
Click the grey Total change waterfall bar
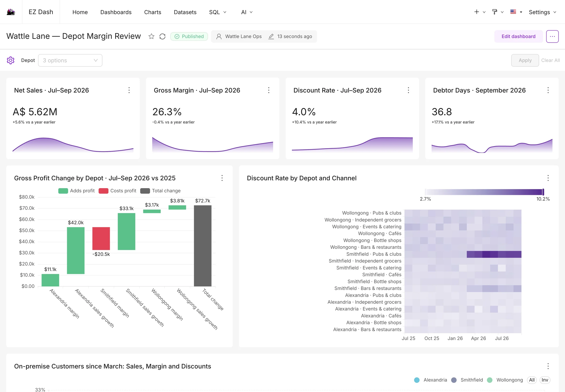click(x=203, y=245)
